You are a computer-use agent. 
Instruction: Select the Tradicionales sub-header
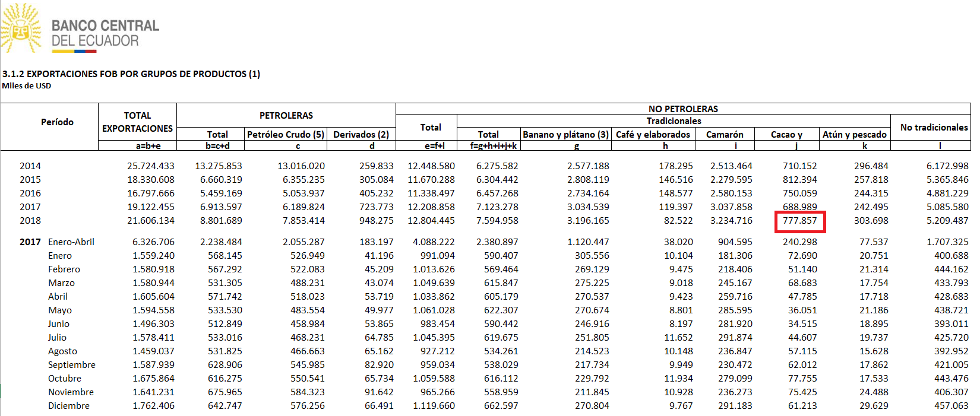[x=674, y=121]
